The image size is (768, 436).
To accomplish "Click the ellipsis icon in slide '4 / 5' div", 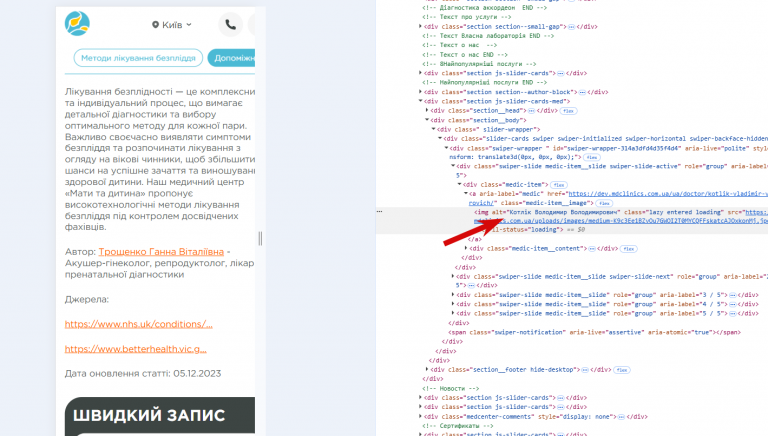I will 733,304.
